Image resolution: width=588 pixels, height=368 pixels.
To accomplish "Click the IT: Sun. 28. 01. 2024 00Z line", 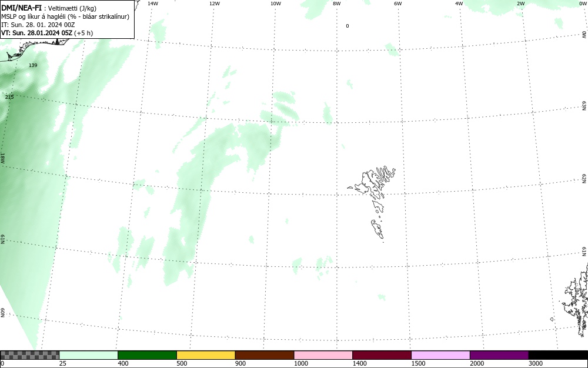I will (x=38, y=25).
